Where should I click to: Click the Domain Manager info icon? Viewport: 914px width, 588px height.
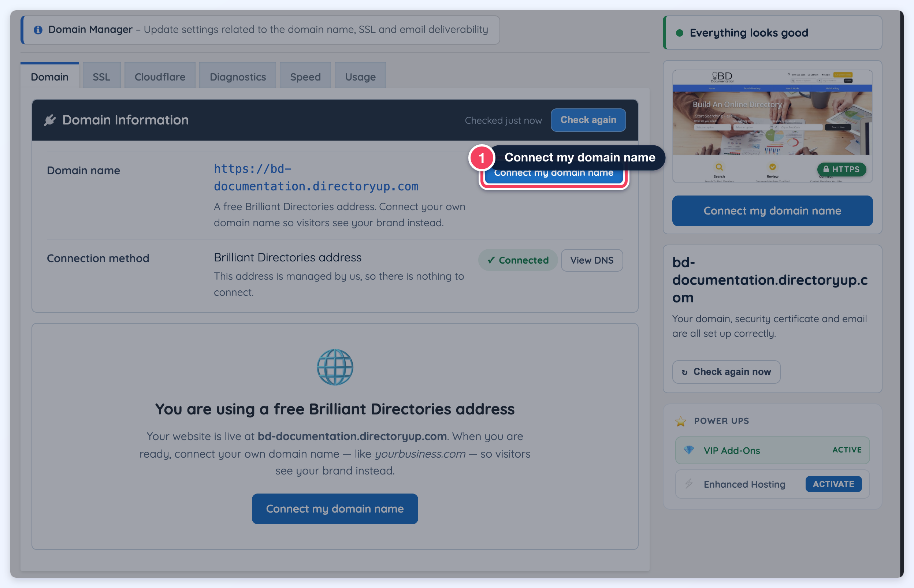coord(38,30)
